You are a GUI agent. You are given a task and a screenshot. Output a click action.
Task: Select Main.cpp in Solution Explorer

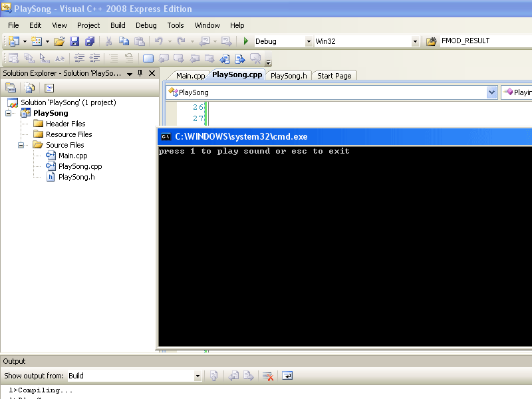pyautogui.click(x=72, y=156)
